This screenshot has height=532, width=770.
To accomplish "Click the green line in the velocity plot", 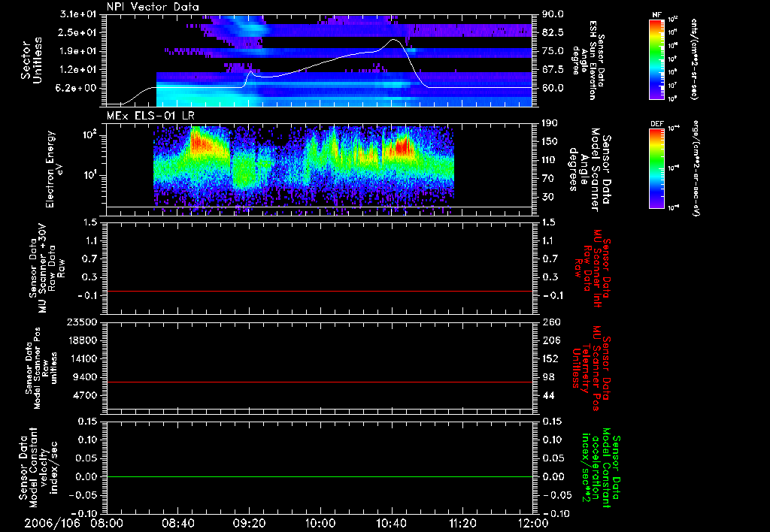I will [x=320, y=476].
